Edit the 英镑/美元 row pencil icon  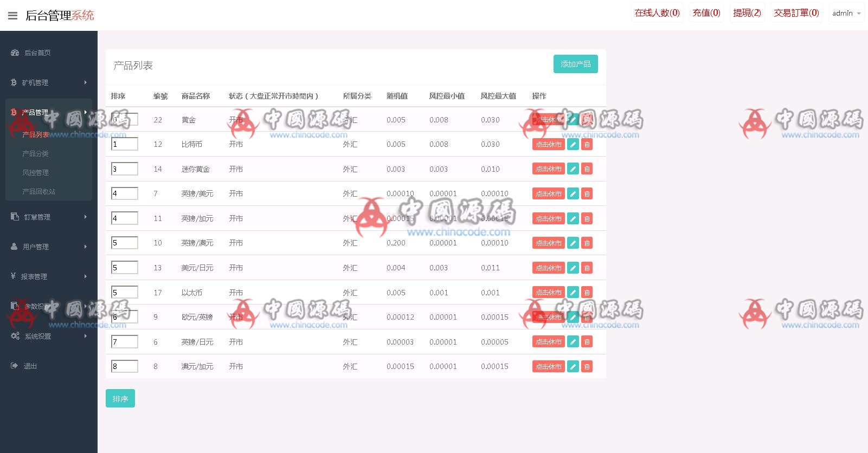[x=573, y=193]
